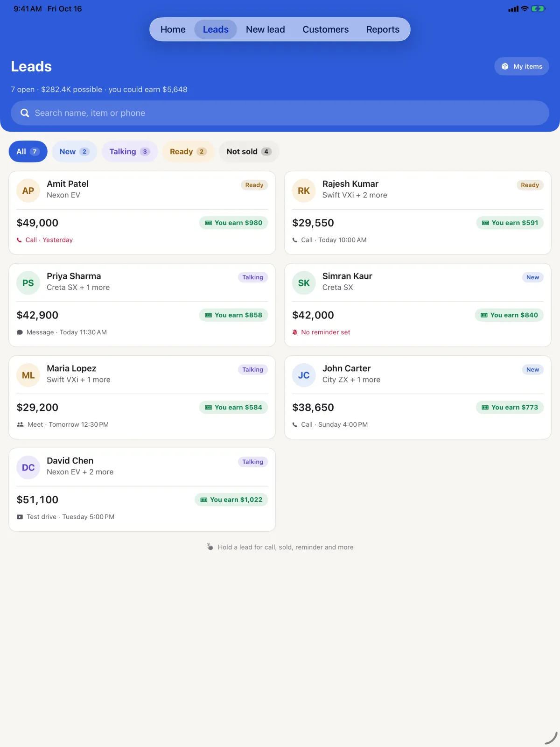Viewport: 560px width, 747px height.
Task: Filter leads by Ready
Action: 188,151
